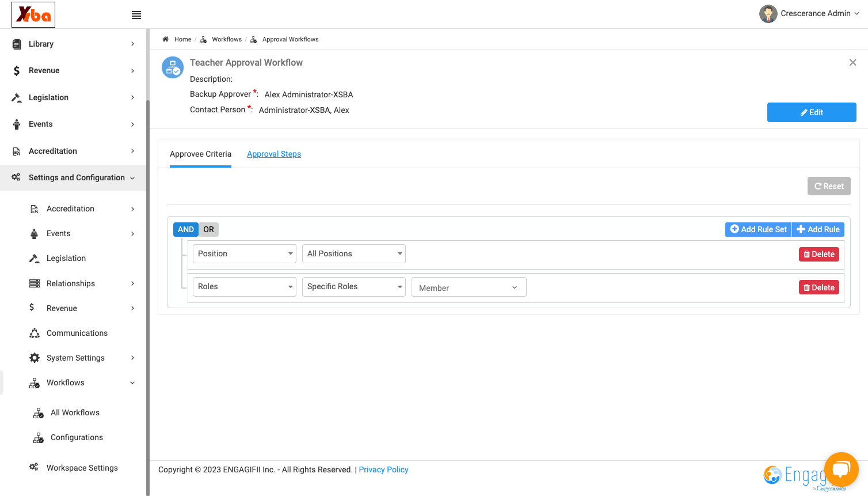Screen dimensions: 868x496
Task: Delete the Roles rule
Action: (x=819, y=287)
